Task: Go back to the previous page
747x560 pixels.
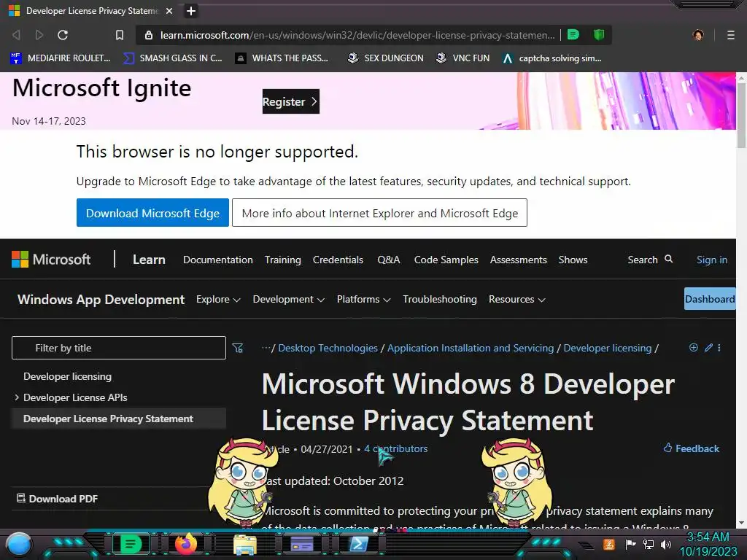Action: click(16, 35)
